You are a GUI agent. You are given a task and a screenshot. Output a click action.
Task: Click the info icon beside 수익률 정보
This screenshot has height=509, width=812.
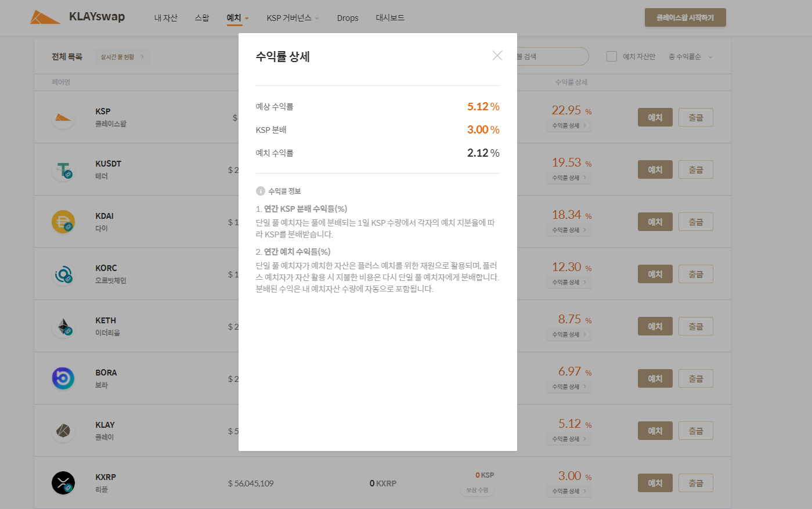pyautogui.click(x=261, y=191)
